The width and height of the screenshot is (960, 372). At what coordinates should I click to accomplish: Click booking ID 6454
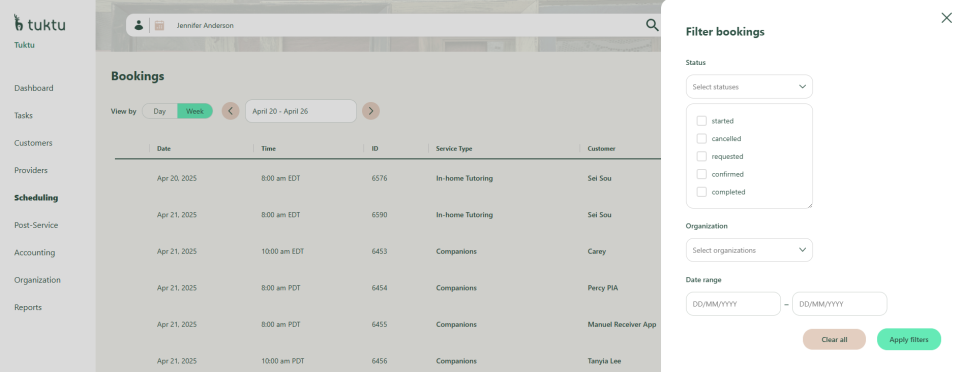(379, 288)
